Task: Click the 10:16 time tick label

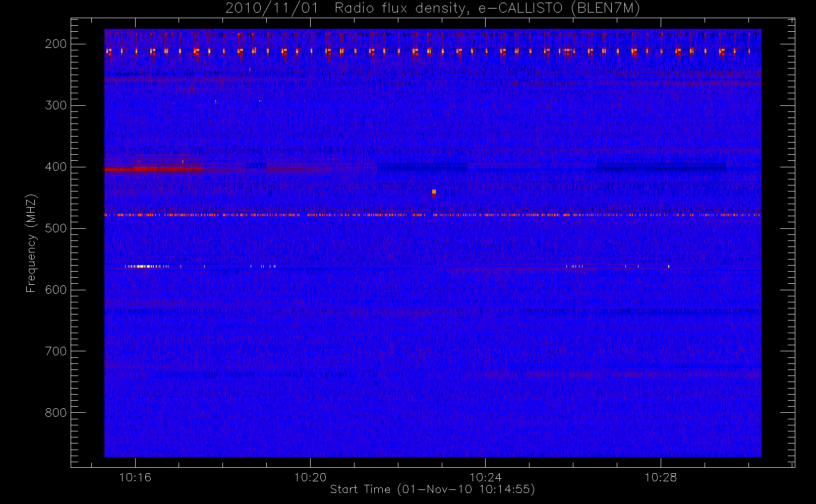Action: 135,477
